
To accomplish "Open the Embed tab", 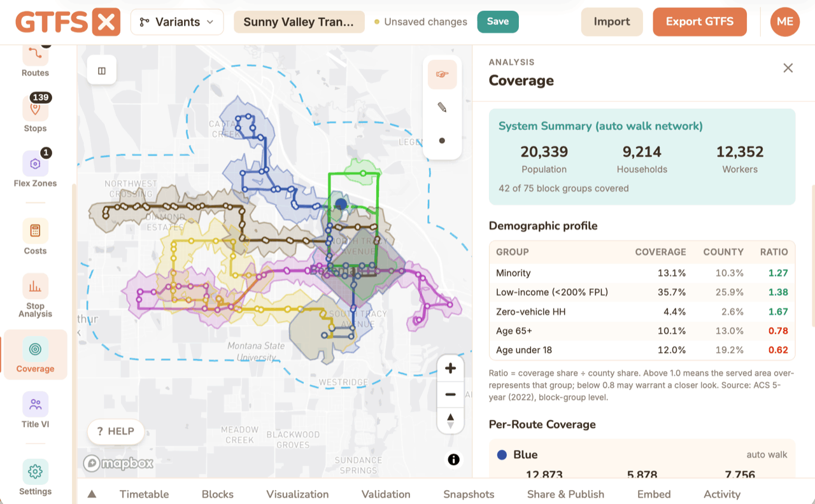I will pos(654,494).
